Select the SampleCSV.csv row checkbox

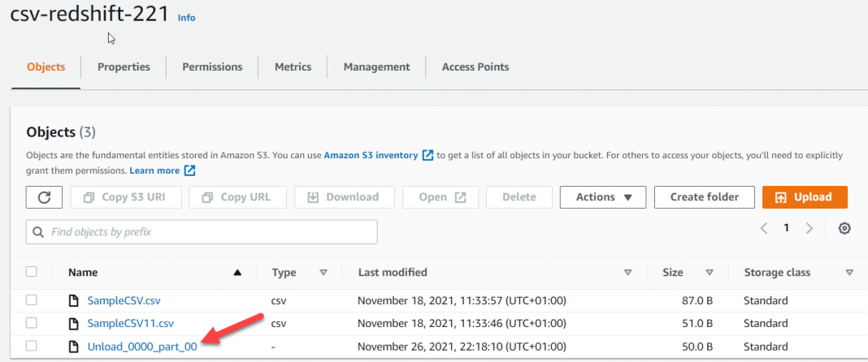32,300
